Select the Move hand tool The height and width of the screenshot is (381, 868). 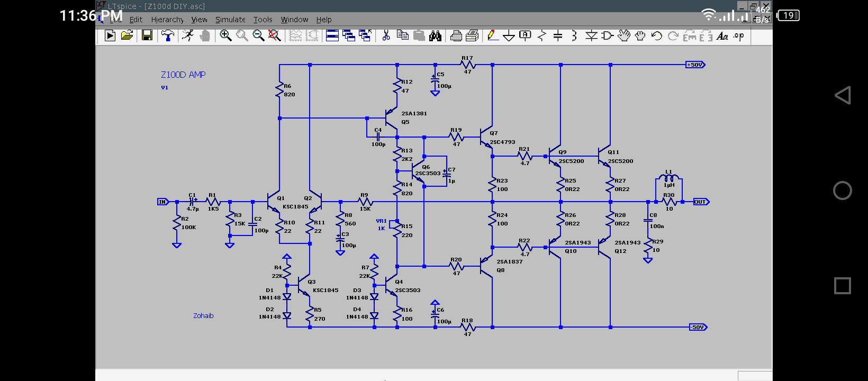(x=624, y=35)
